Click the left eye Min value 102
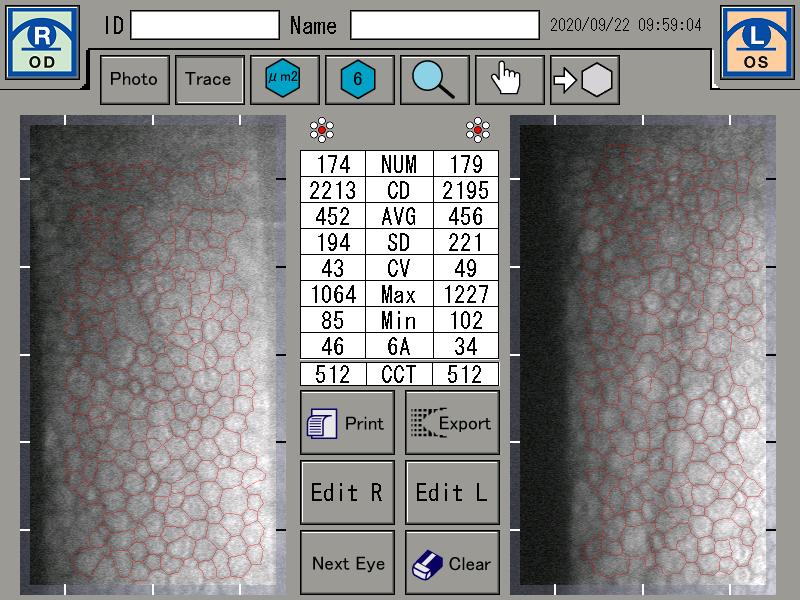The width and height of the screenshot is (800, 600). (466, 320)
